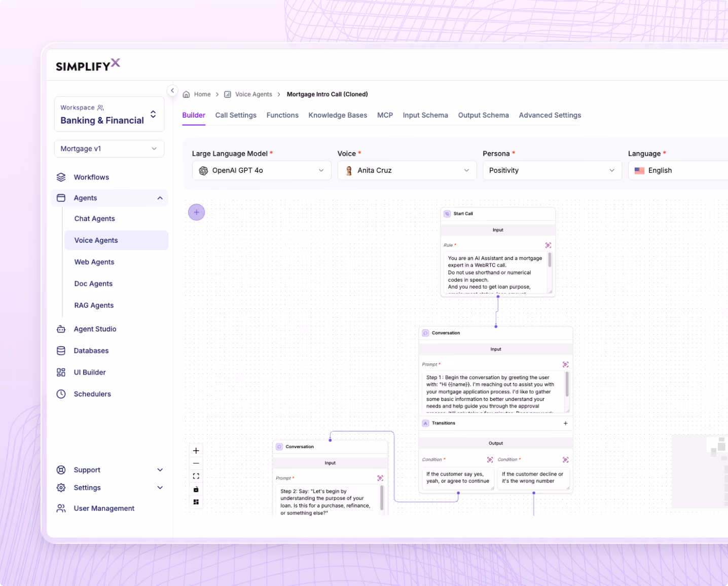This screenshot has height=586, width=728.
Task: Expand the first Condition field editor
Action: pos(490,460)
